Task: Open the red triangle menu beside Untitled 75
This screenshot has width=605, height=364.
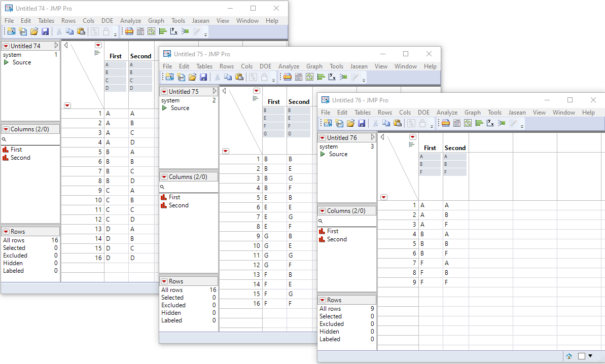Action: [164, 91]
